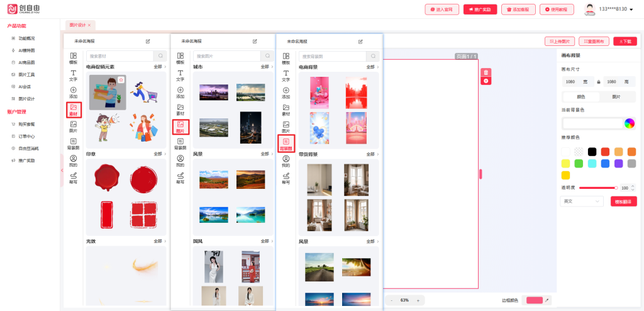Switch to the 图片设计 tab
644x311 pixels.
point(79,25)
